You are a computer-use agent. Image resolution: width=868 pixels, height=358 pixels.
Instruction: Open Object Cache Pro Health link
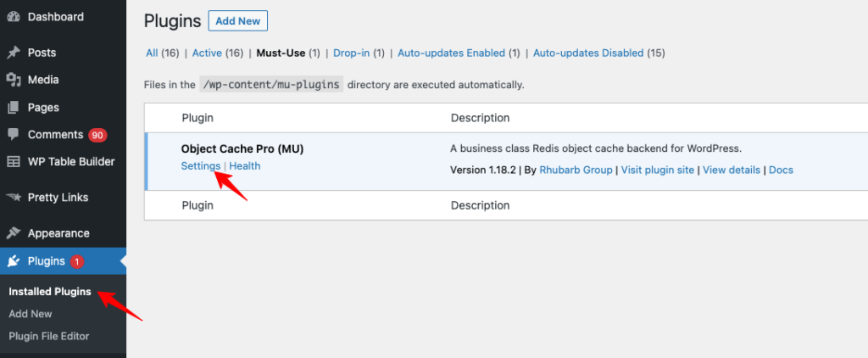pyautogui.click(x=245, y=165)
